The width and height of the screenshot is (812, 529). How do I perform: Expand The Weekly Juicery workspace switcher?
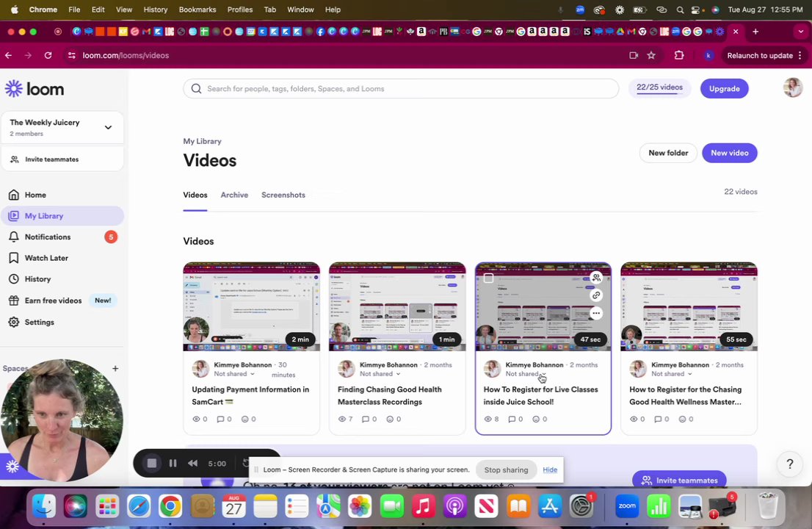pyautogui.click(x=108, y=127)
